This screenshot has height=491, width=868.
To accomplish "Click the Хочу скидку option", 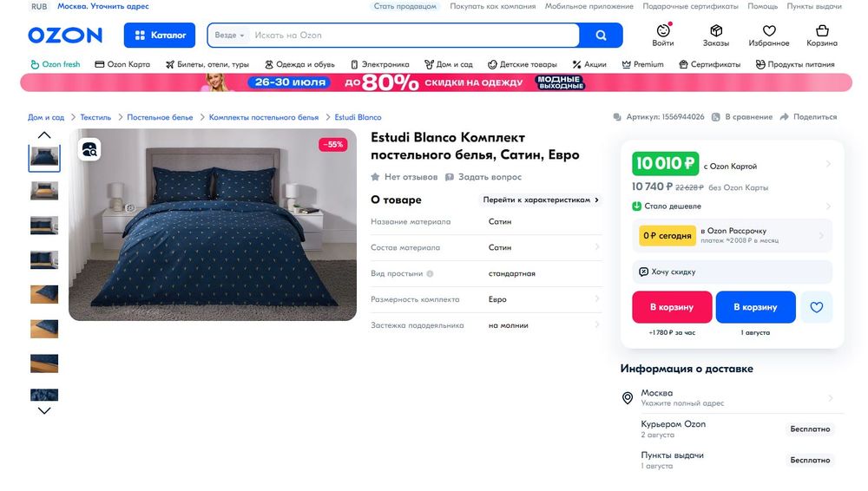I will (x=732, y=272).
